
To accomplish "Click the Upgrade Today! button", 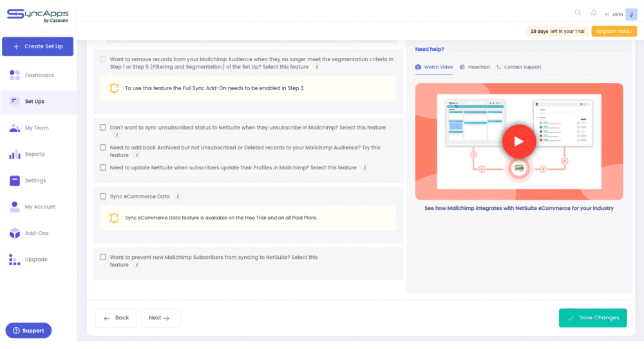I will click(614, 31).
